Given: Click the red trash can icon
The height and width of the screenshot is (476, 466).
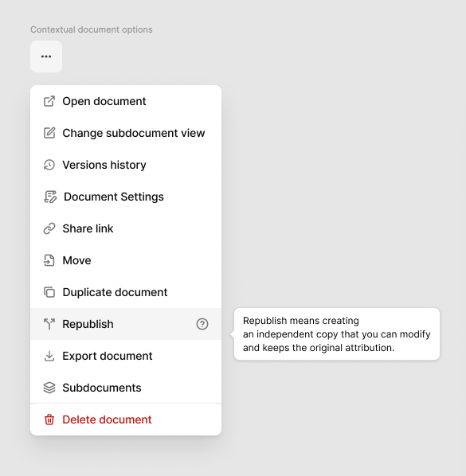Looking at the screenshot, I should click(49, 419).
